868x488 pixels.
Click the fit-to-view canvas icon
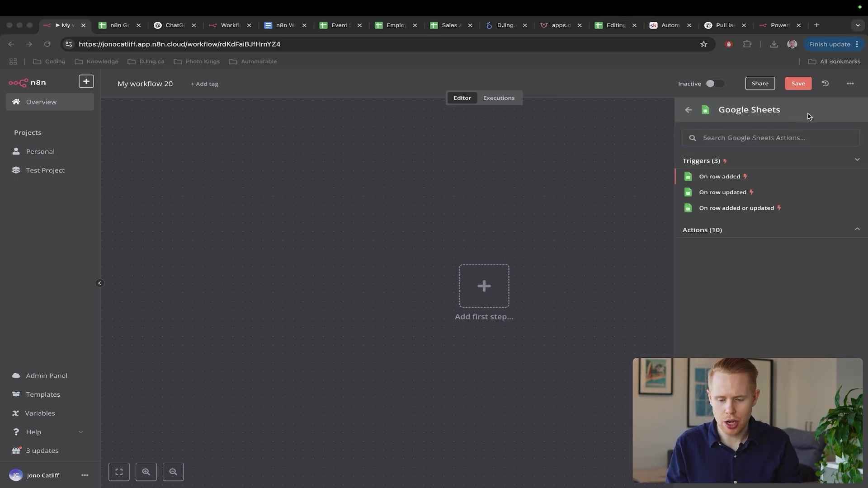pos(119,472)
